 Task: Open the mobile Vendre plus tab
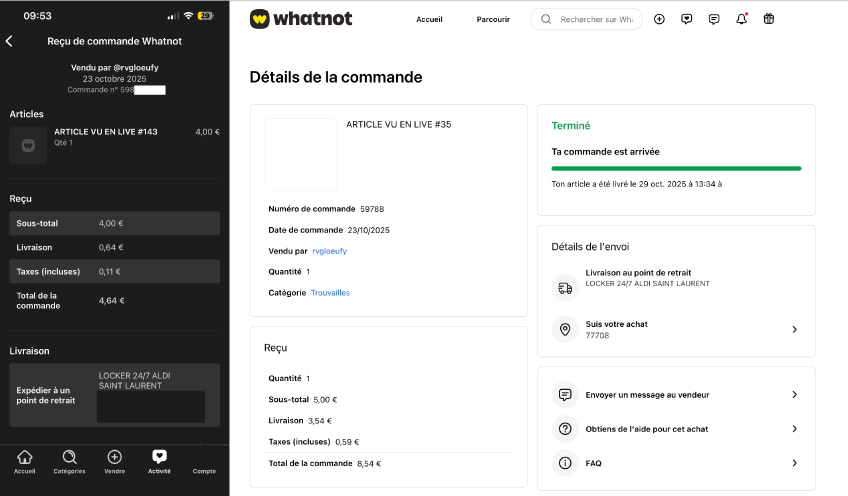[115, 462]
